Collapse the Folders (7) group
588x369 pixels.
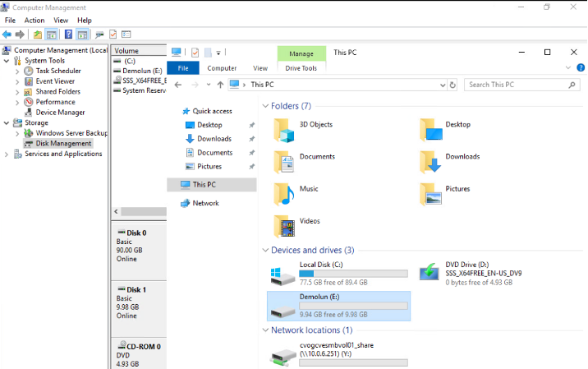[265, 106]
